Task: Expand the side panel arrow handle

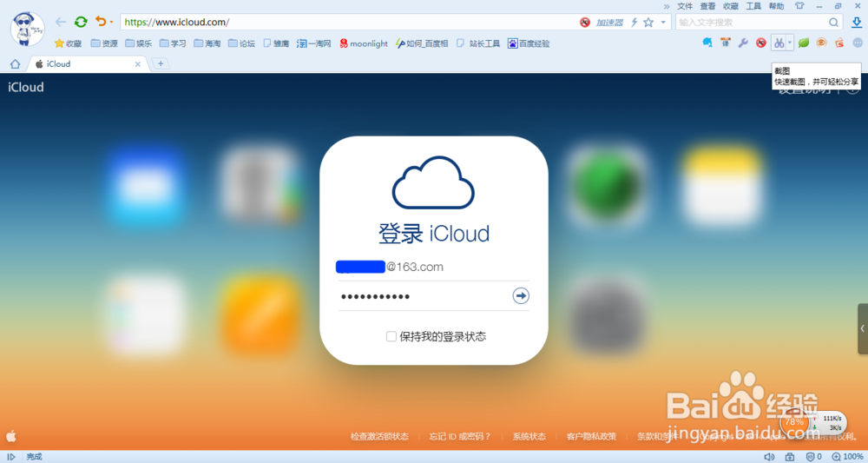Action: pos(863,328)
